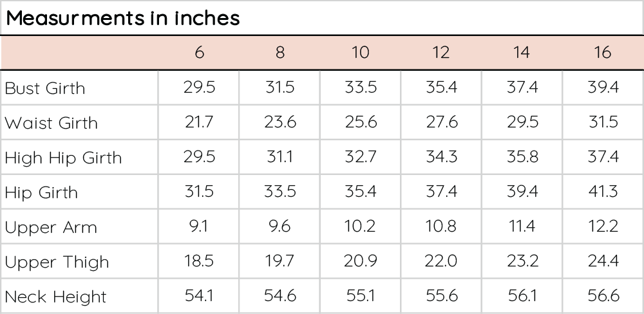Select the Bust Girth row label
644x314 pixels.
point(45,88)
